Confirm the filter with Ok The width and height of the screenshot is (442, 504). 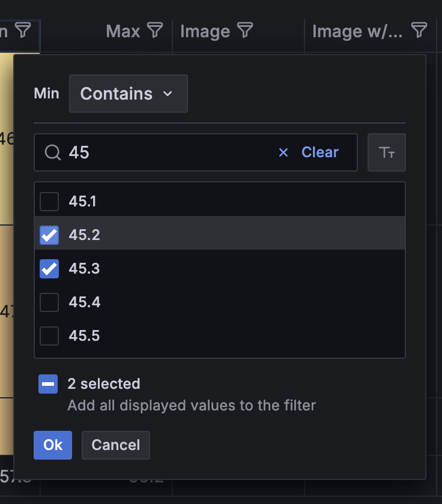52,445
